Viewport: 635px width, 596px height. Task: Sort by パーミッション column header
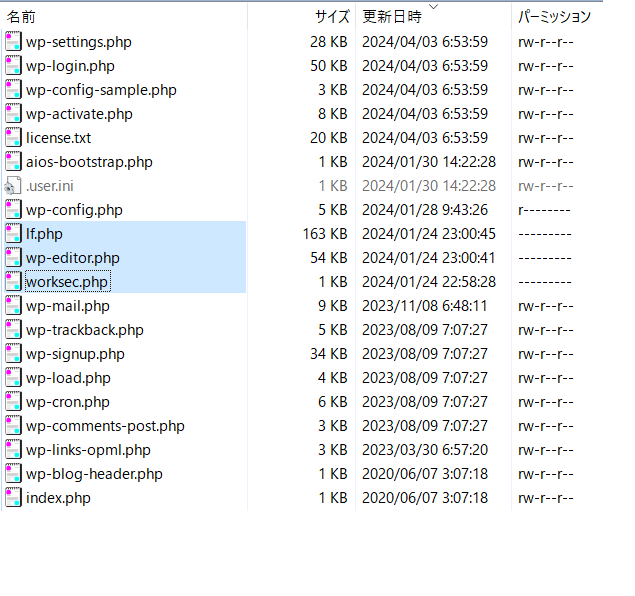tap(554, 17)
